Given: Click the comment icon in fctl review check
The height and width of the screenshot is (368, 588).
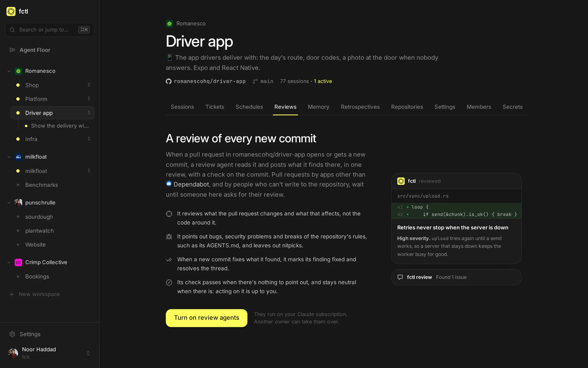Looking at the screenshot, I should point(400,277).
